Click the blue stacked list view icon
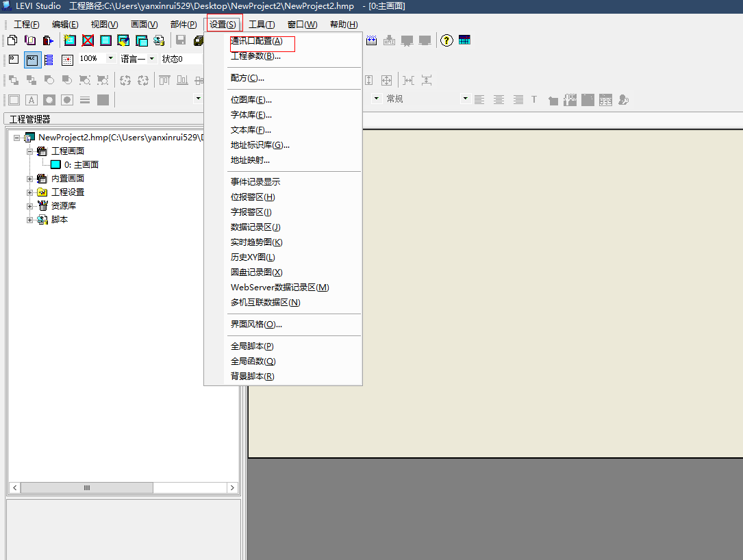This screenshot has height=560, width=743. tap(49, 60)
